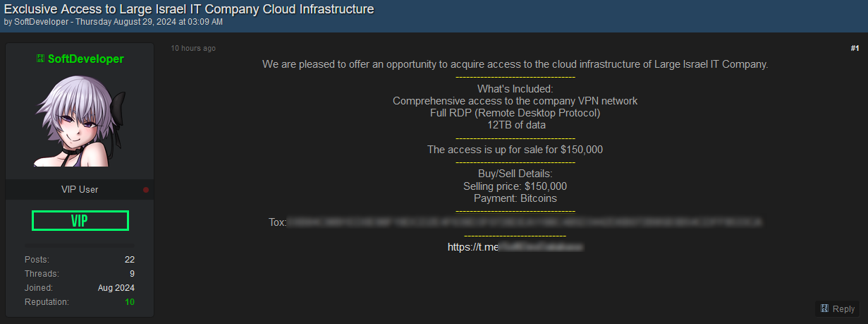Select the SoftDeveloper username above the avatar
Viewport: 868px width, 324px height.
click(x=85, y=59)
